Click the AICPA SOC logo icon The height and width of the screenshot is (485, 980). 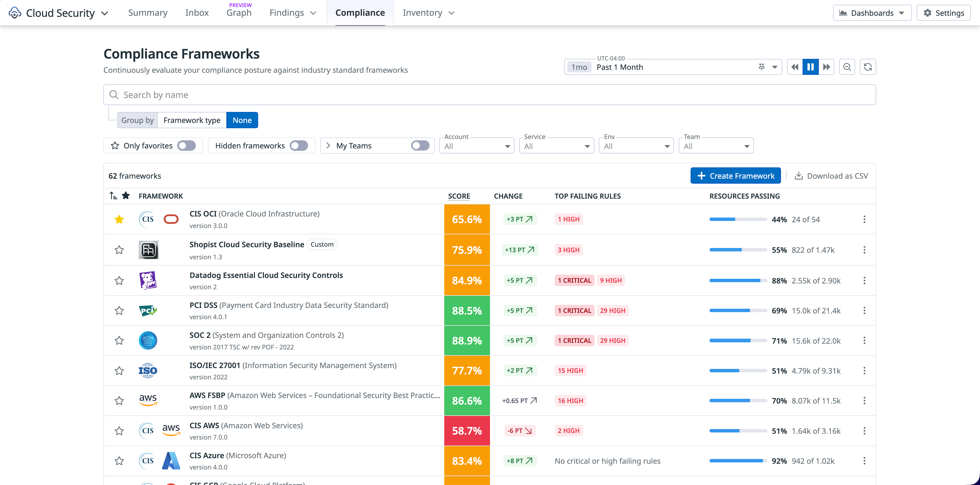(148, 340)
